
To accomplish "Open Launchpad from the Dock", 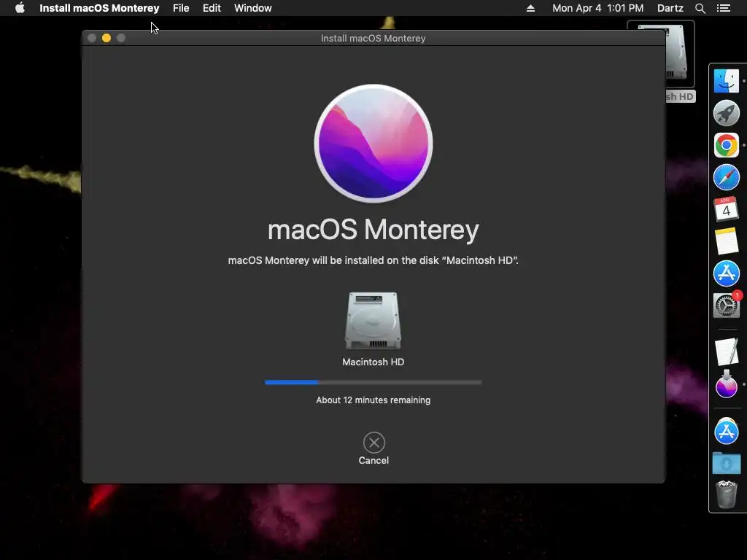I will (x=726, y=113).
